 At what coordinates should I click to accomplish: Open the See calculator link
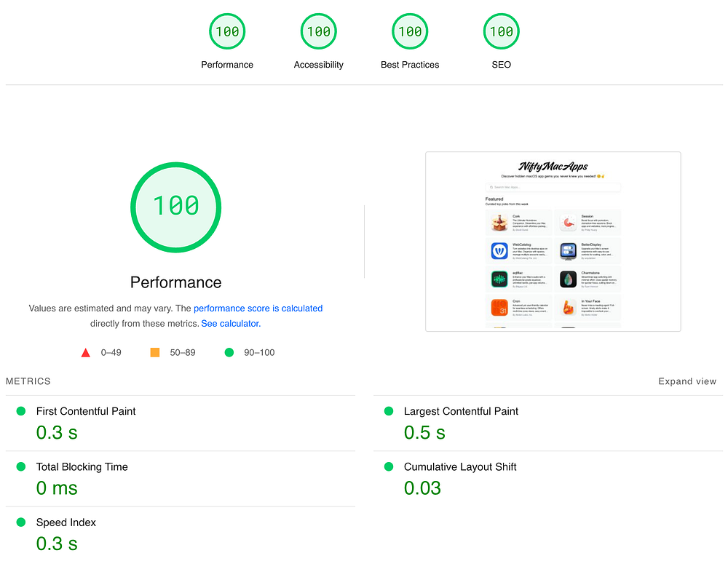pos(231,323)
